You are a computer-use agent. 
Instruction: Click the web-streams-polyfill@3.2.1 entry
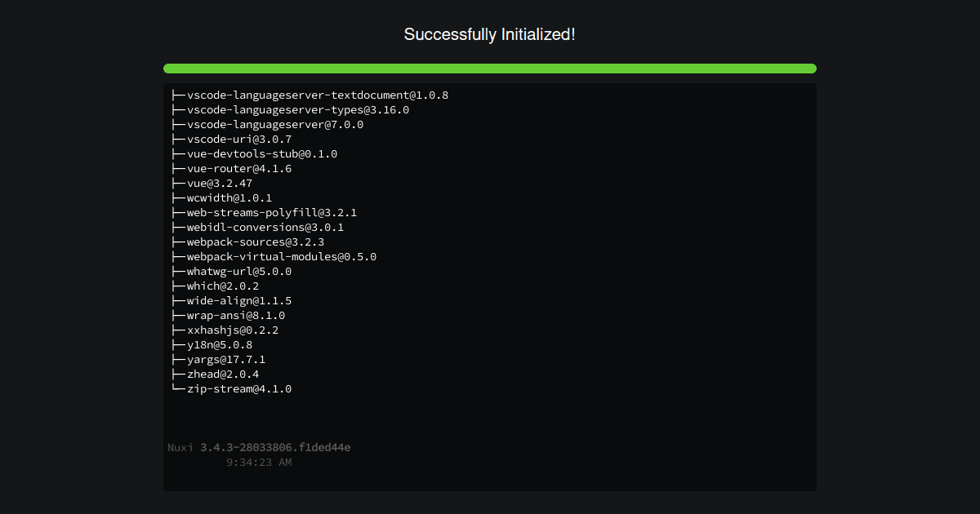pyautogui.click(x=264, y=213)
